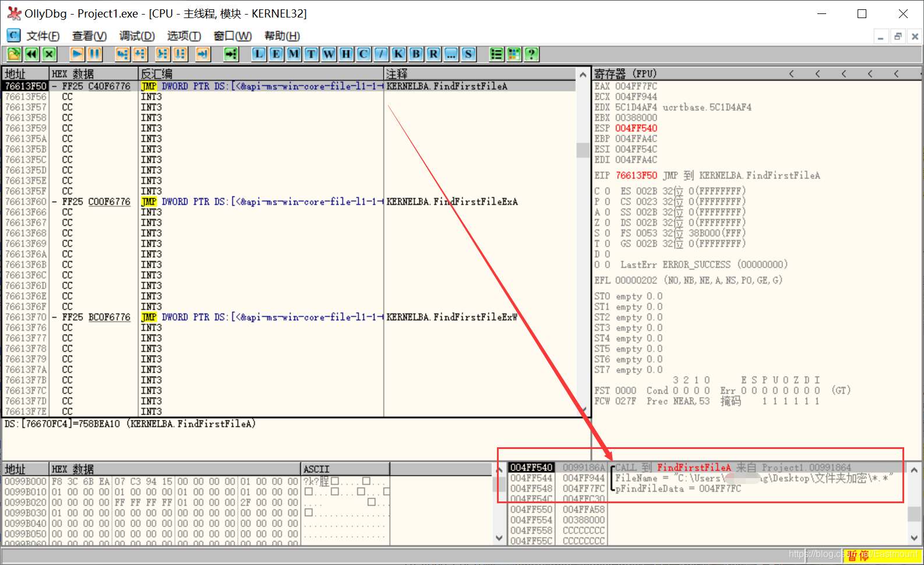Show Threads window with T button
Image resolution: width=924 pixels, height=565 pixels.
pos(311,54)
